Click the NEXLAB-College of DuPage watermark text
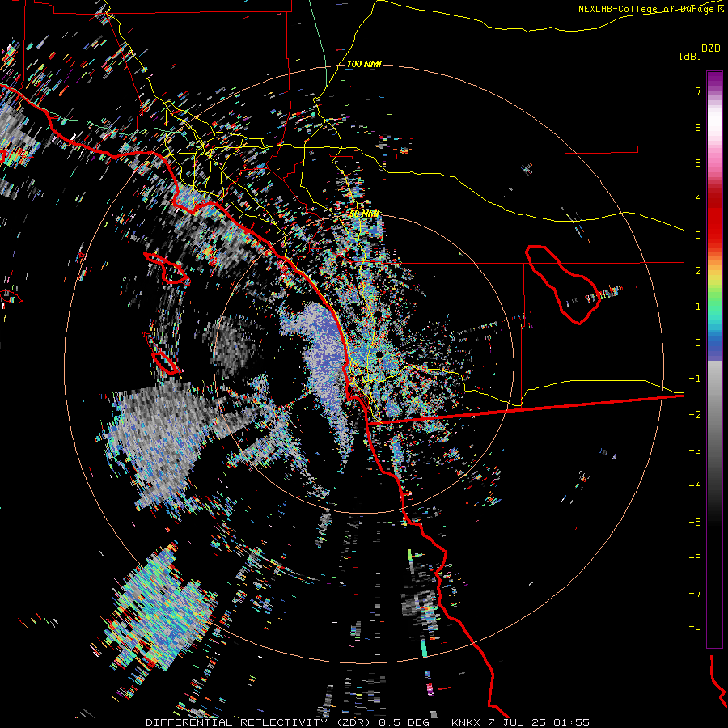 pos(650,9)
